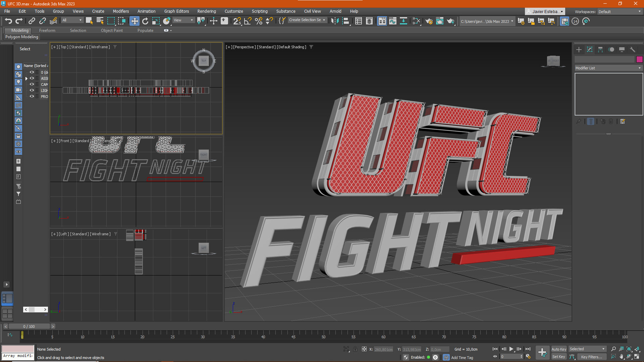
Task: Switch to the Hierarchy command panel tab
Action: [x=600, y=50]
